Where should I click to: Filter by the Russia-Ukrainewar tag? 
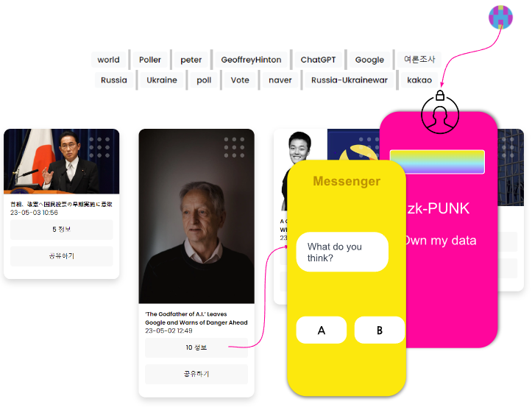[x=349, y=80]
